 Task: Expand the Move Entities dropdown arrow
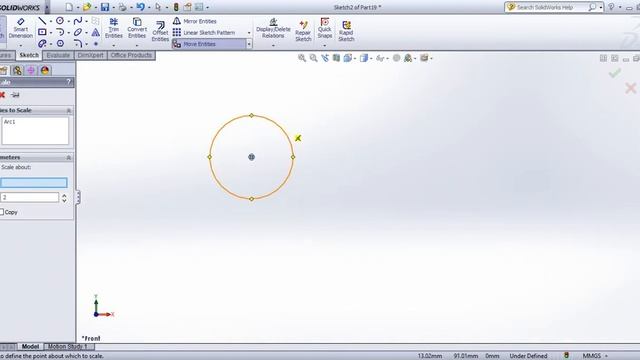click(249, 44)
